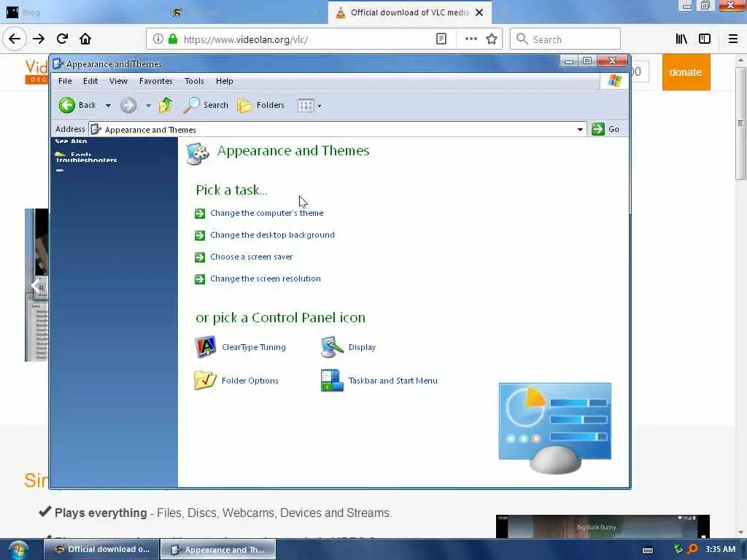Bookmark this page with the star icon
Screen dimensions: 747x560
point(492,39)
